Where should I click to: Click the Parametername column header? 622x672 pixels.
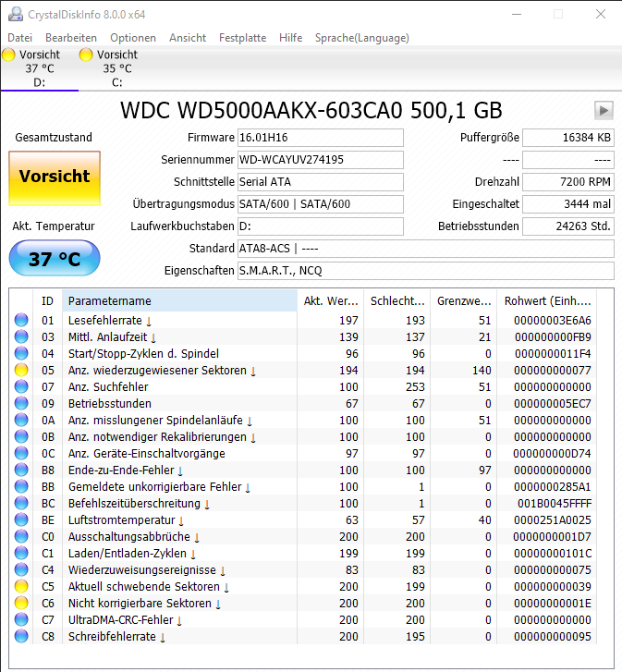(179, 300)
